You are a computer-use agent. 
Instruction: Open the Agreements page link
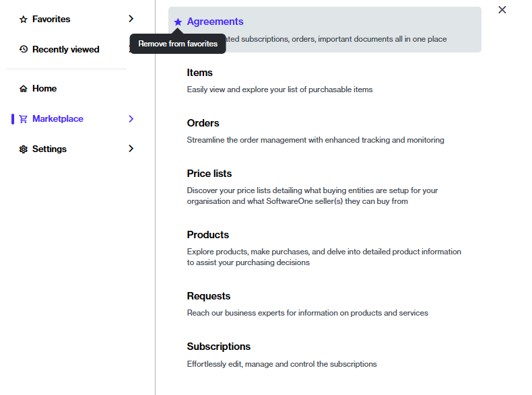tap(215, 22)
